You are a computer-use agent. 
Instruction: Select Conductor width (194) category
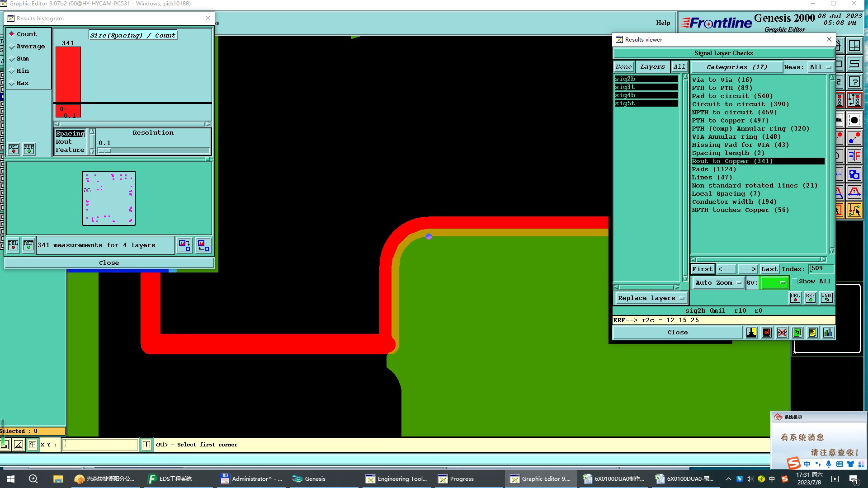[x=734, y=202]
